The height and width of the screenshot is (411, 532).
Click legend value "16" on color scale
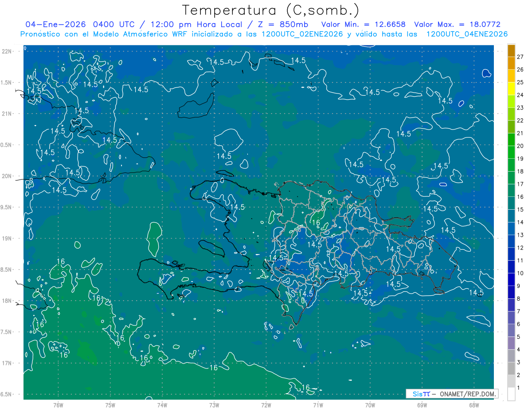pos(520,197)
